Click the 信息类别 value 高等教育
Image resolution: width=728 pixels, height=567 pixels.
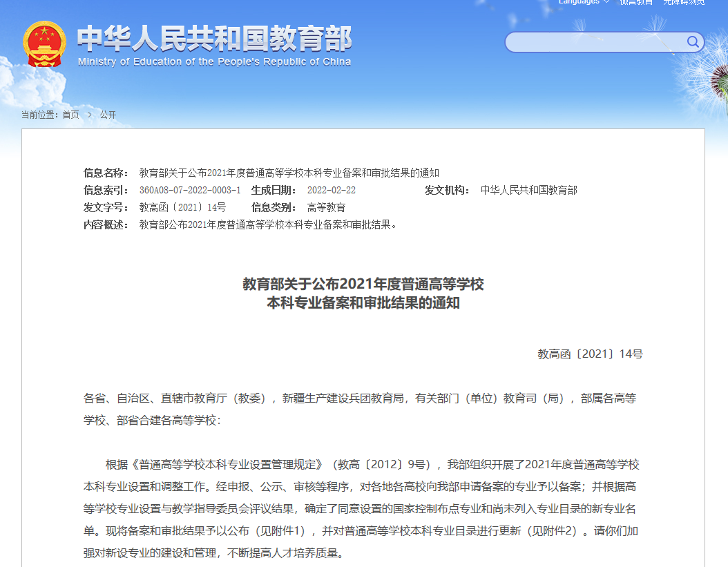(x=326, y=207)
